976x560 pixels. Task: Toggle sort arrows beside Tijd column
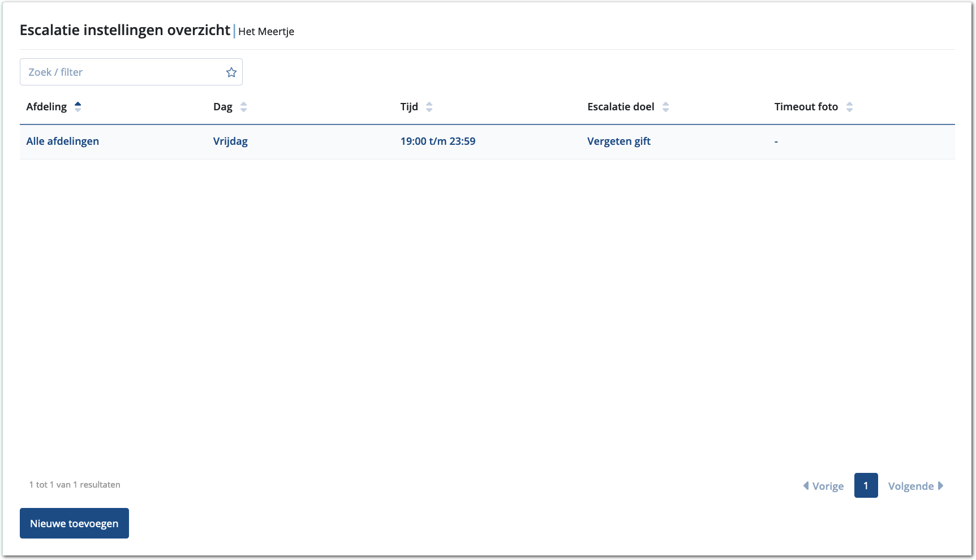429,107
